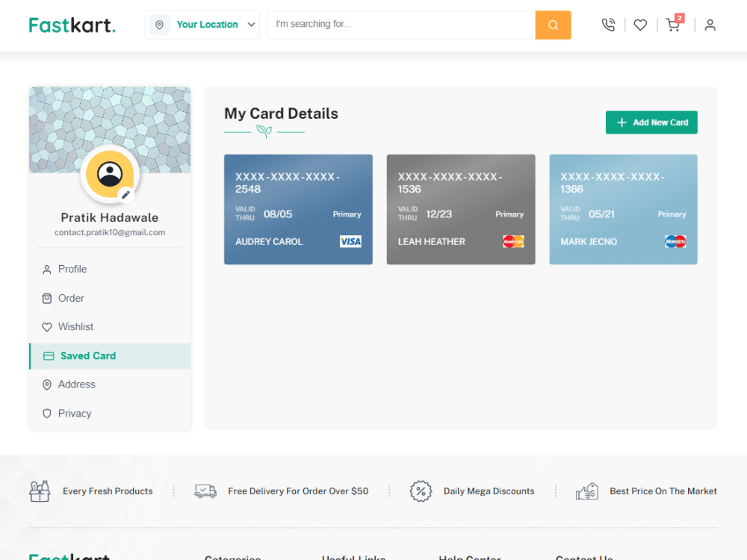This screenshot has width=747, height=560.
Task: Focus the "I'm searching for..." search field
Action: click(x=401, y=25)
